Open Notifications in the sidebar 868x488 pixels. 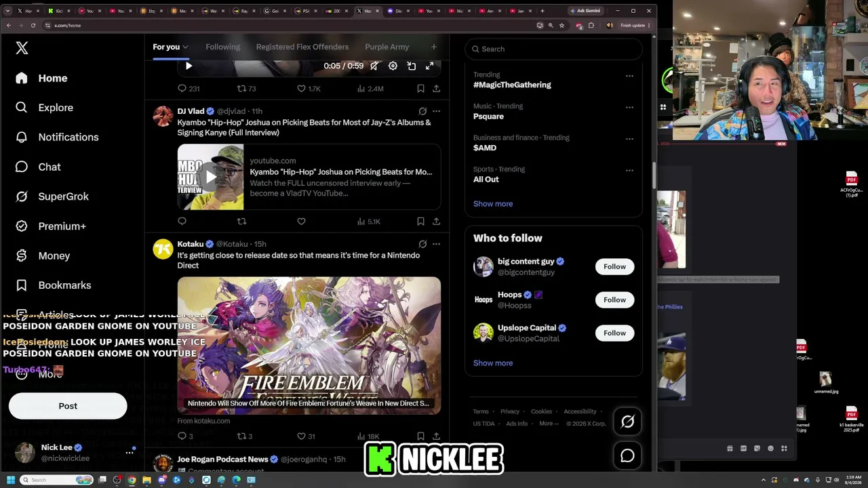pyautogui.click(x=58, y=137)
